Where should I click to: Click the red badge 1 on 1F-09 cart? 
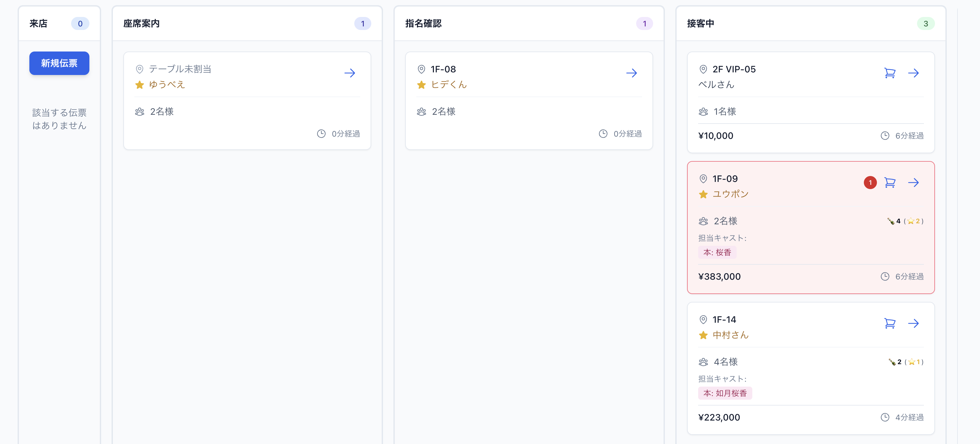[870, 183]
